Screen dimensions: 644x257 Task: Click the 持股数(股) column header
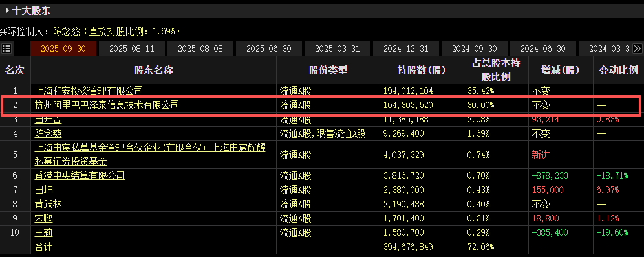(422, 71)
